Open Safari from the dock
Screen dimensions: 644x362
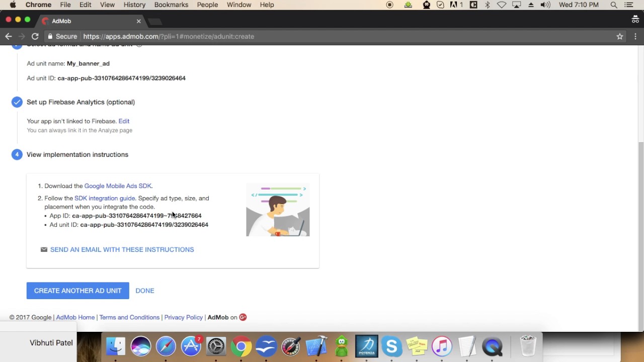pos(166,346)
